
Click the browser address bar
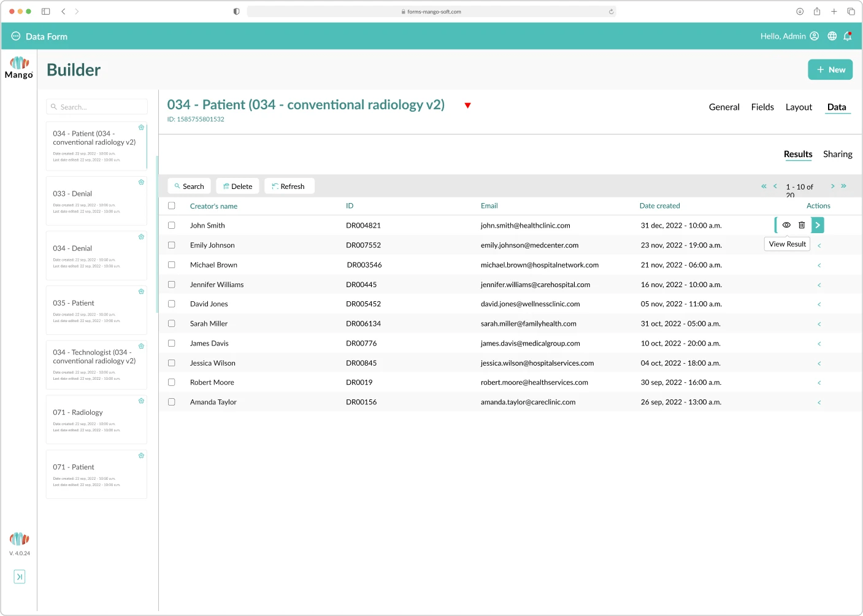[431, 12]
